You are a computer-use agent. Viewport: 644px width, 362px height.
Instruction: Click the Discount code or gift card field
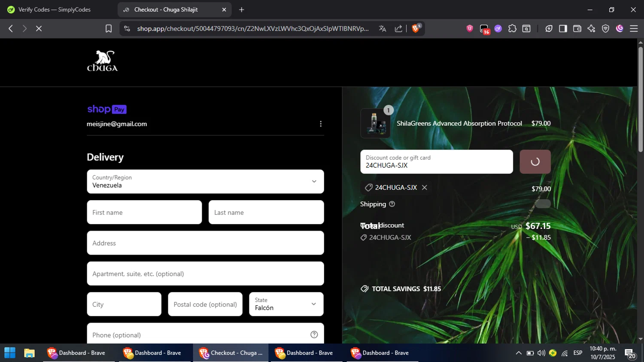[437, 162]
